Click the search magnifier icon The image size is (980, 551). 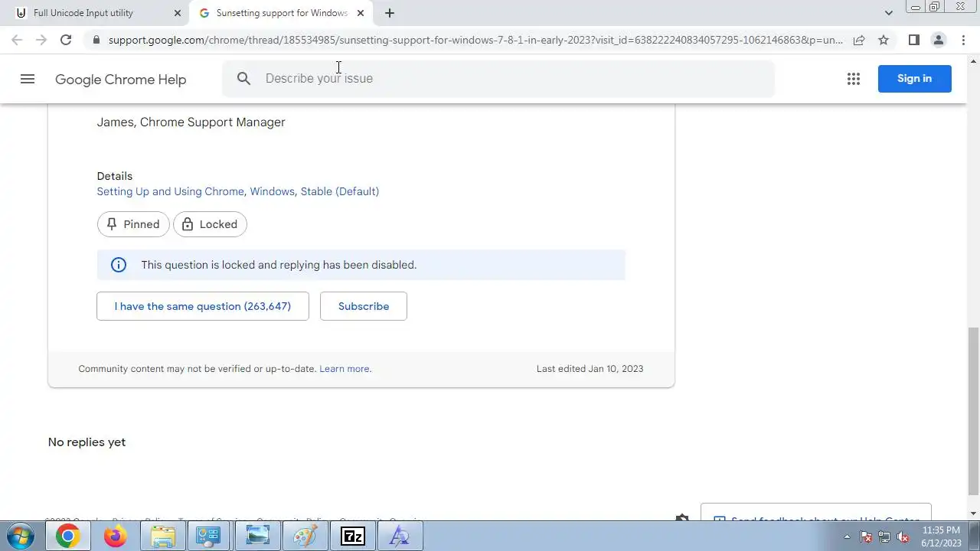pyautogui.click(x=243, y=79)
